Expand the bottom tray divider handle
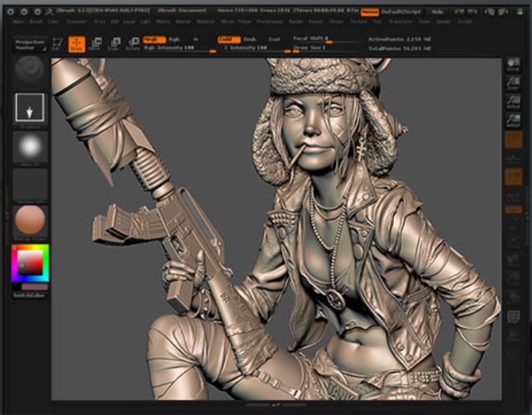Viewport: 532px width, 415px height. [x=276, y=405]
